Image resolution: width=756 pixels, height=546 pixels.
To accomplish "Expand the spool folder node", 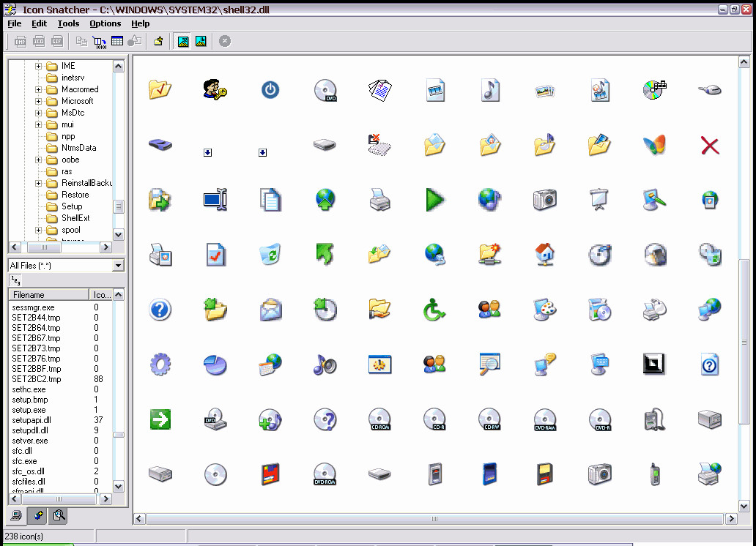I will pos(38,231).
